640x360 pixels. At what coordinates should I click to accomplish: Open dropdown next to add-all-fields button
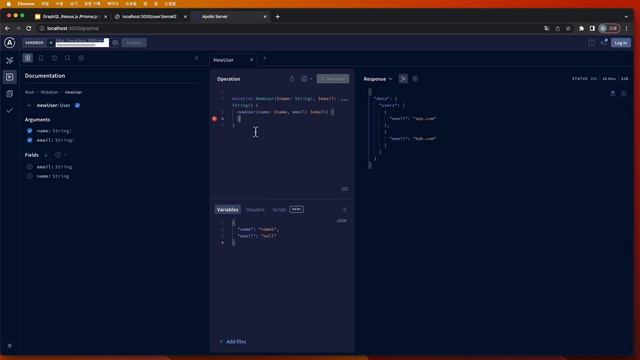point(65,155)
